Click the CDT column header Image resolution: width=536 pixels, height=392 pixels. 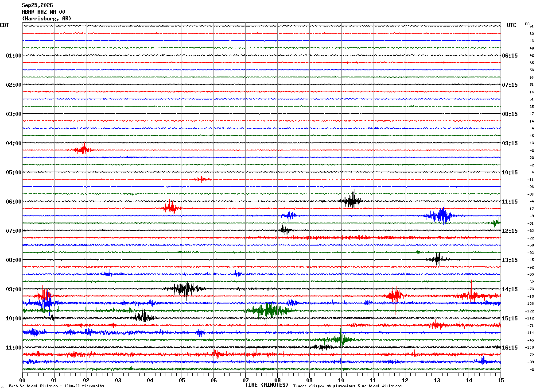tap(4, 25)
